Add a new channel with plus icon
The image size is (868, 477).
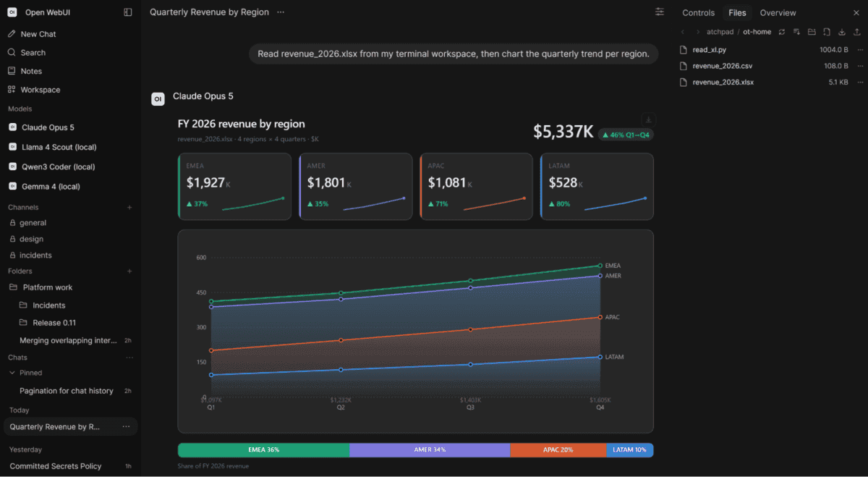coord(129,208)
